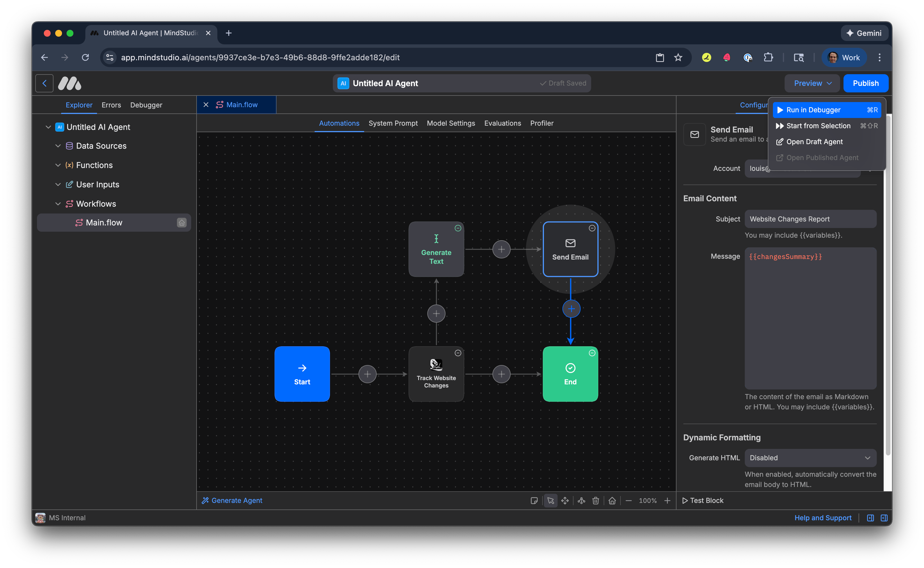Open the auto-layout workflow icon

[581, 500]
